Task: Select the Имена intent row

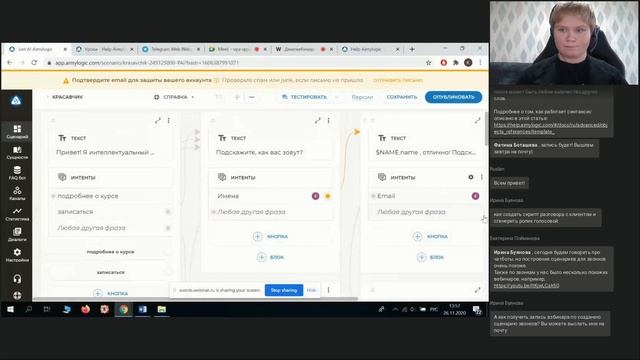Action: (271, 196)
